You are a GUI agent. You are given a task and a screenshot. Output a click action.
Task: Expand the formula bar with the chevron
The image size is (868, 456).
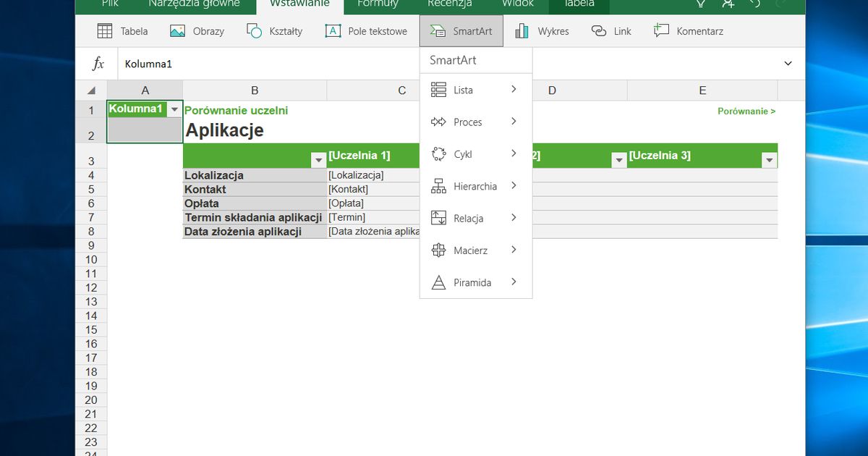click(788, 64)
